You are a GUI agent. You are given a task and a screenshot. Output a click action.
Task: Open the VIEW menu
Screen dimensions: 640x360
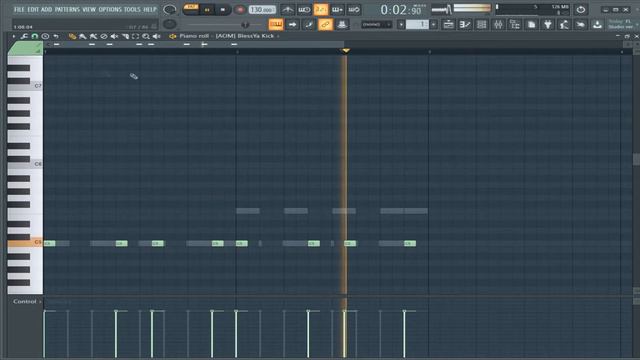tap(89, 9)
